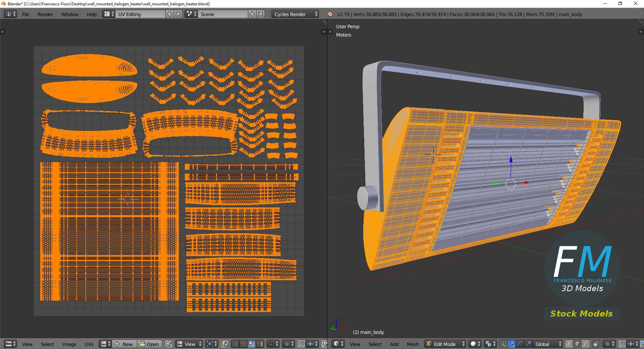Select UV edge selection mode

(243, 344)
